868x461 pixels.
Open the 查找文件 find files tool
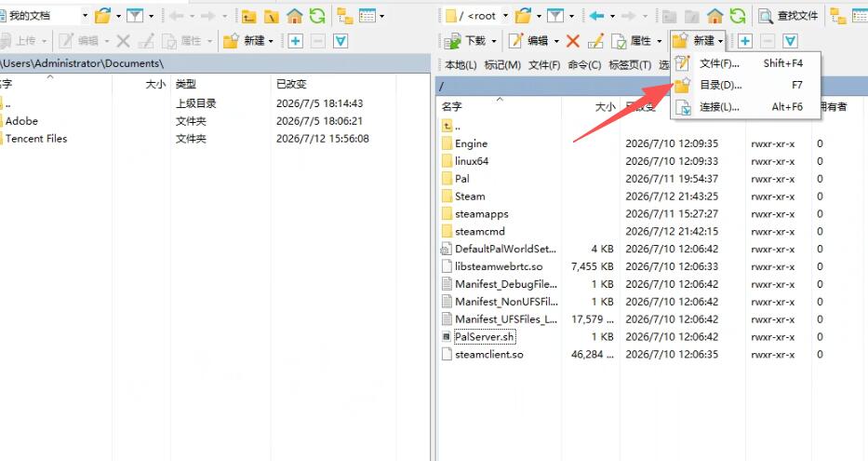point(788,16)
